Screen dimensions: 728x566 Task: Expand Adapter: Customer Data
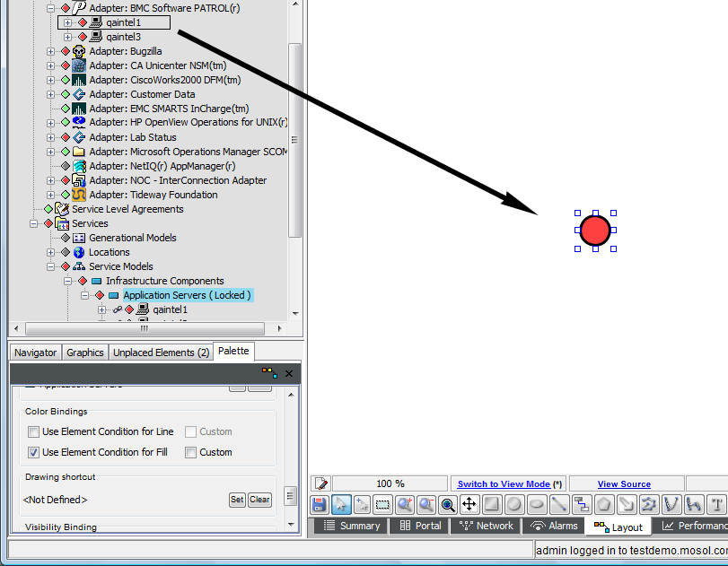(x=50, y=95)
